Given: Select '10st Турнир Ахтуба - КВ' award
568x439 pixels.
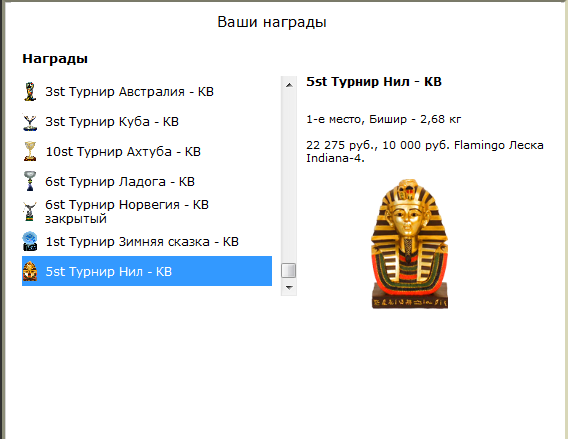Looking at the screenshot, I should point(147,151).
